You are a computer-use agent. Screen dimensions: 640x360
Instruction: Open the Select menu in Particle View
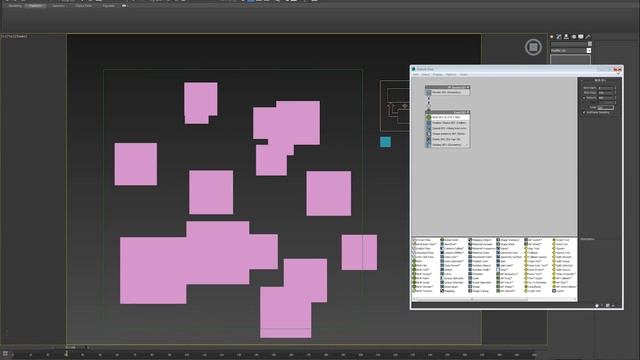pyautogui.click(x=425, y=74)
